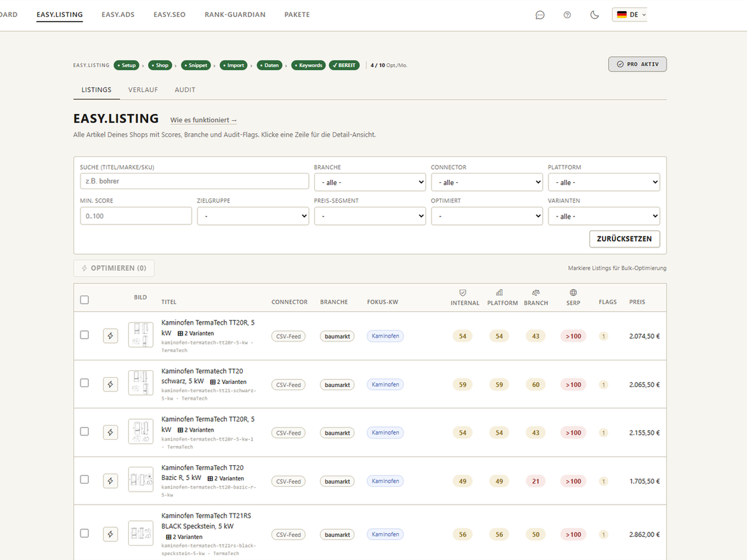The height and width of the screenshot is (560, 747).
Task: Toggle dark mode moon icon
Action: coord(594,15)
